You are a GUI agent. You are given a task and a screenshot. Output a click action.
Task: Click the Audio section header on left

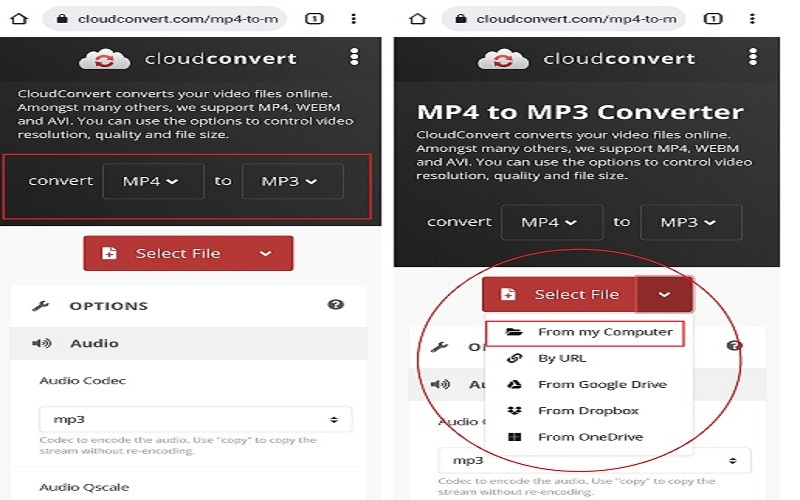(188, 343)
